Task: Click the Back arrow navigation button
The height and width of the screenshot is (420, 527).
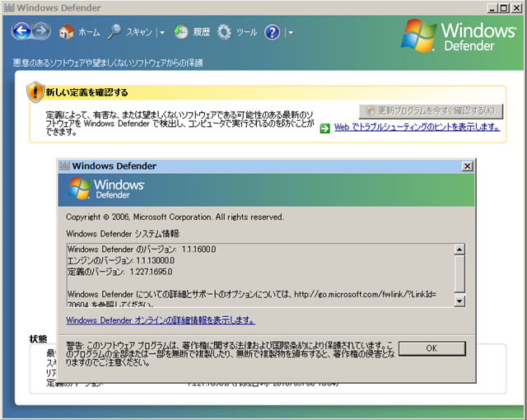Action: [x=21, y=31]
